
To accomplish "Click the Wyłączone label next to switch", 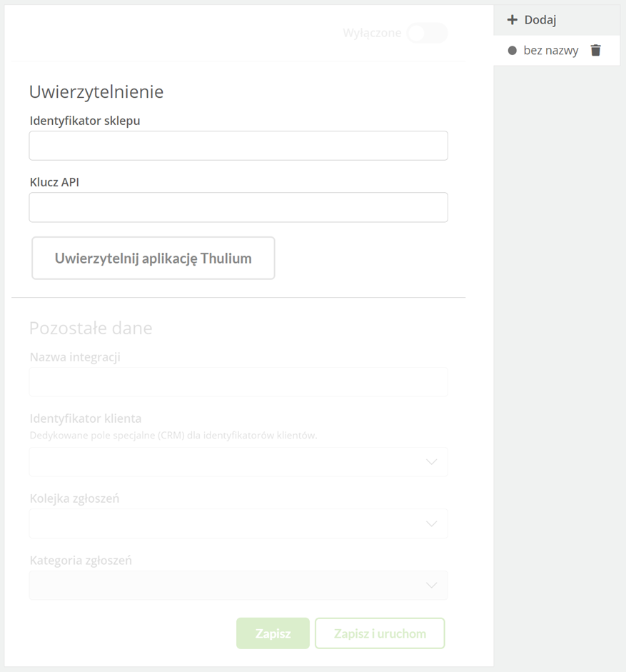I will click(x=372, y=33).
